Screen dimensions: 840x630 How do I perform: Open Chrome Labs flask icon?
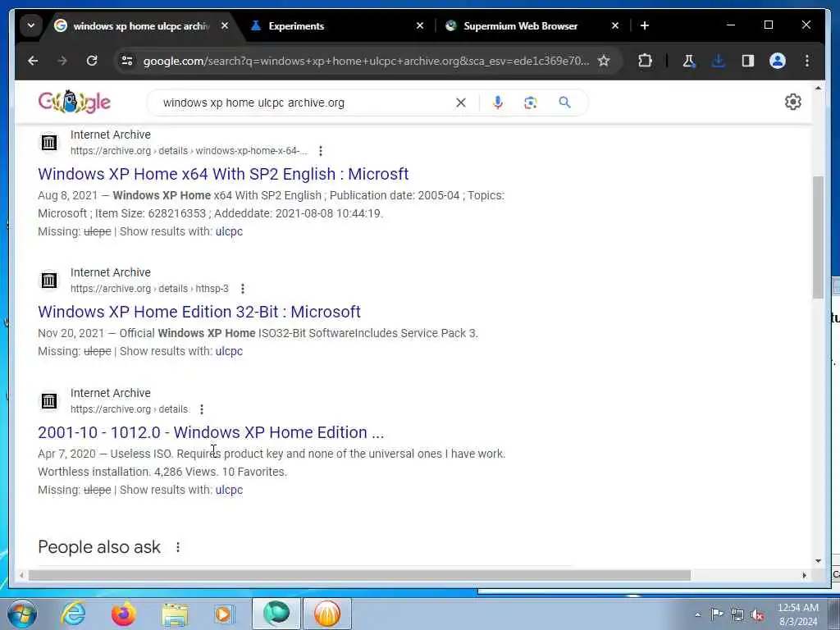[x=689, y=61]
